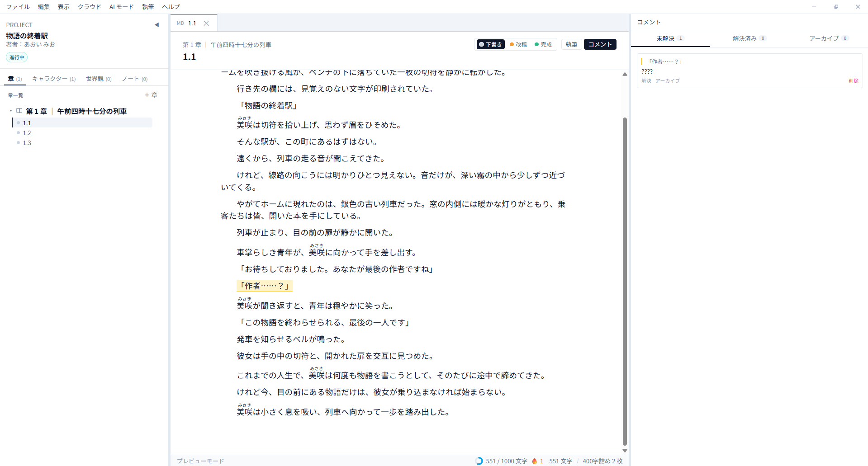The height and width of the screenshot is (466, 868).
Task: Open section 1.2 in chapter tree
Action: (x=82, y=133)
